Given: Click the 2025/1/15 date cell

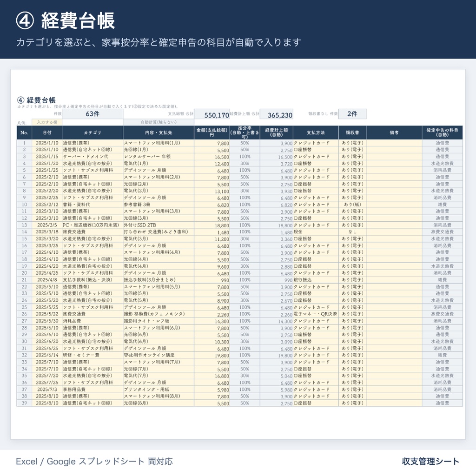Looking at the screenshot, I should point(47,157).
